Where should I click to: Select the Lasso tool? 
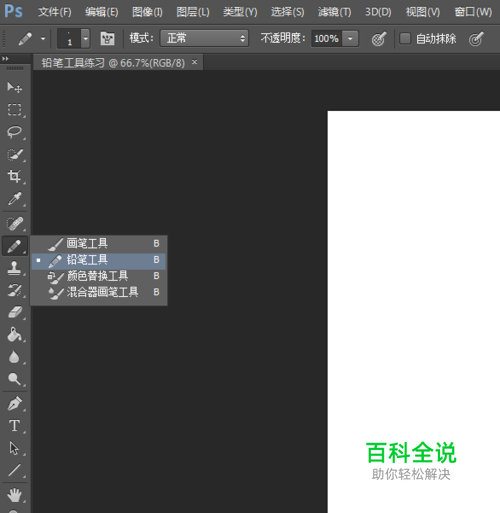point(14,132)
